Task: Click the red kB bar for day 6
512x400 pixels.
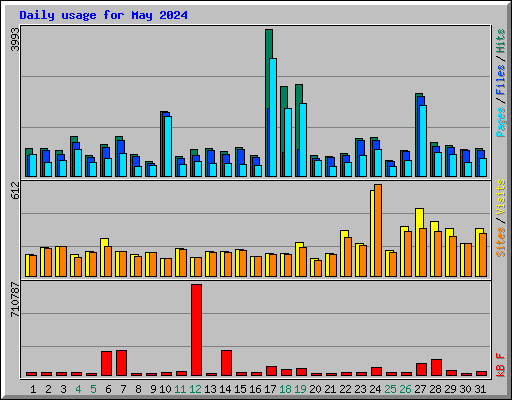Action: (x=106, y=363)
